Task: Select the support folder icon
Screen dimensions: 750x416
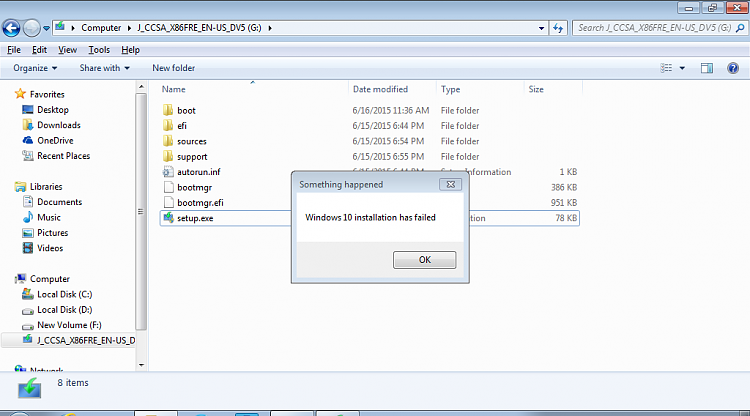Action: (x=167, y=156)
